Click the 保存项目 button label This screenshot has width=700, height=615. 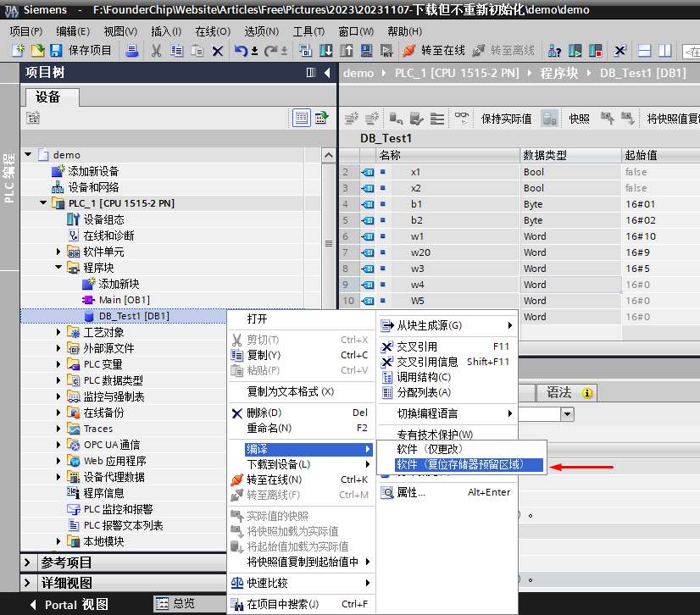[x=90, y=51]
